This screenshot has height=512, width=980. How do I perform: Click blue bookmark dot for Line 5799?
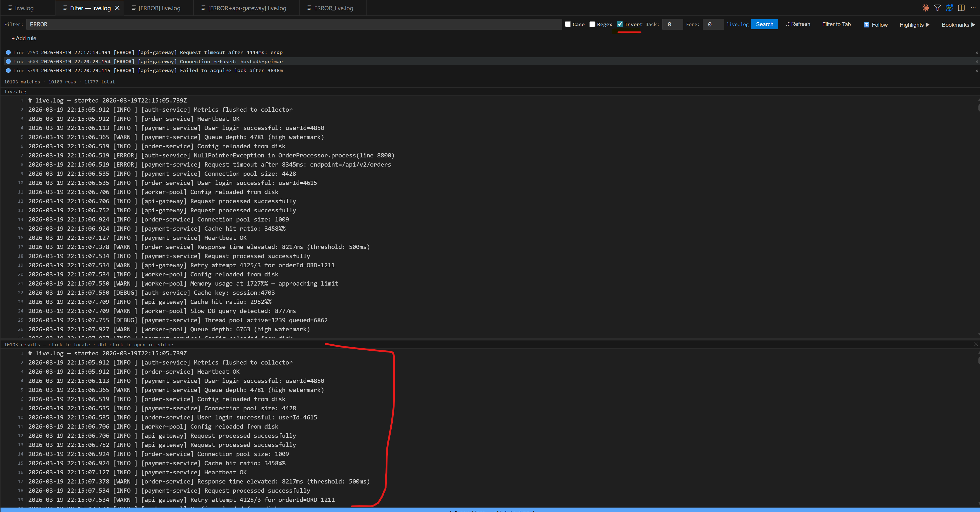8,70
